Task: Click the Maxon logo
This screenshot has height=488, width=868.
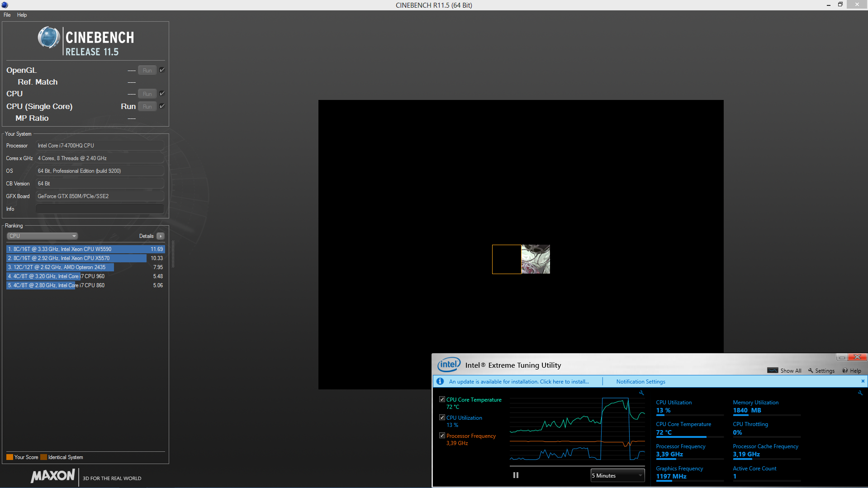Action: 53,476
